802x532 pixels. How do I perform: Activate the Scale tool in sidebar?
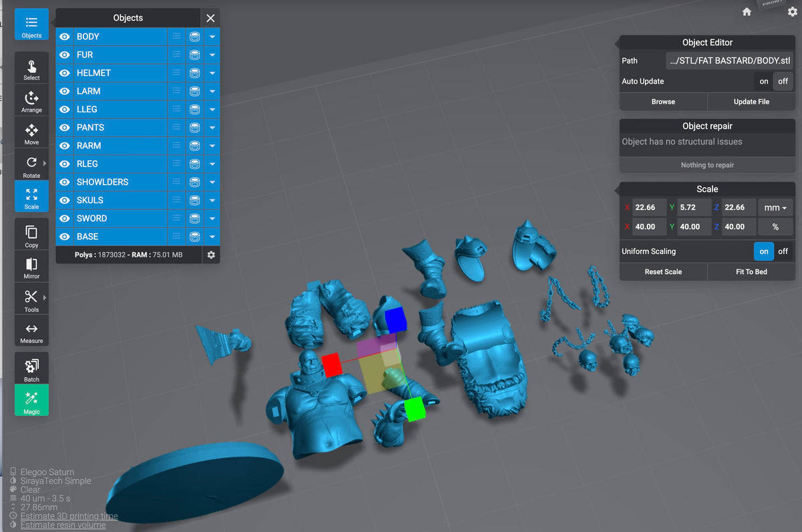[31, 197]
